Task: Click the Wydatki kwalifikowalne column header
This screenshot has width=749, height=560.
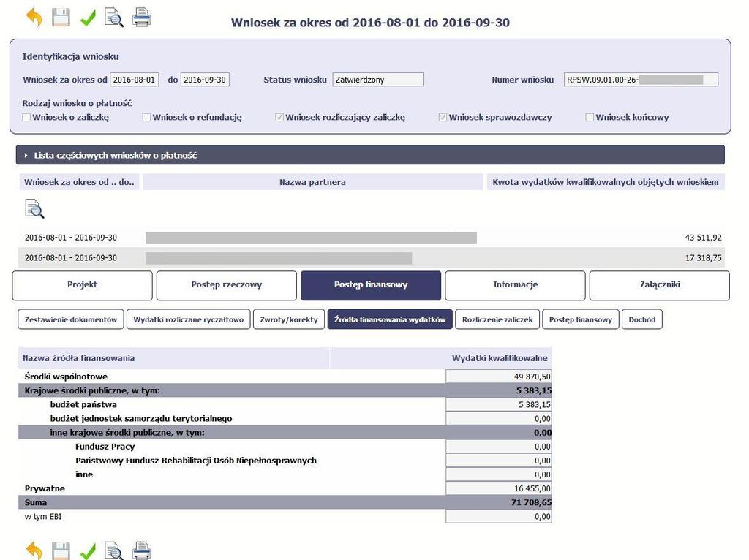Action: [500, 358]
